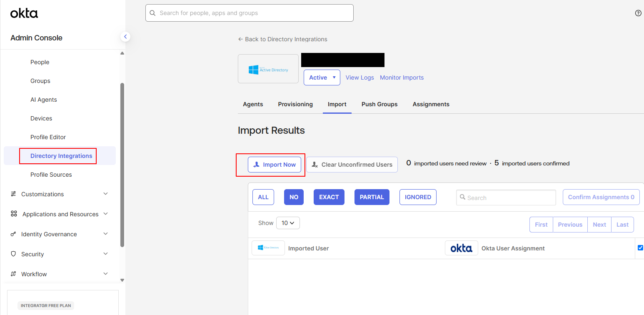Toggle the PARTIAL match filter
Image resolution: width=644 pixels, height=315 pixels.
(372, 197)
